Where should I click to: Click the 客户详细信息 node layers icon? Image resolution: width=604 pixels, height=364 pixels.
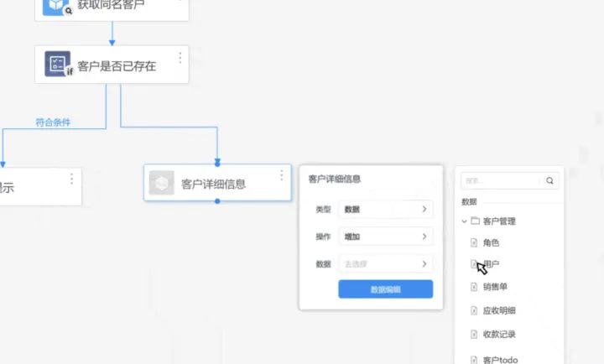tap(161, 183)
